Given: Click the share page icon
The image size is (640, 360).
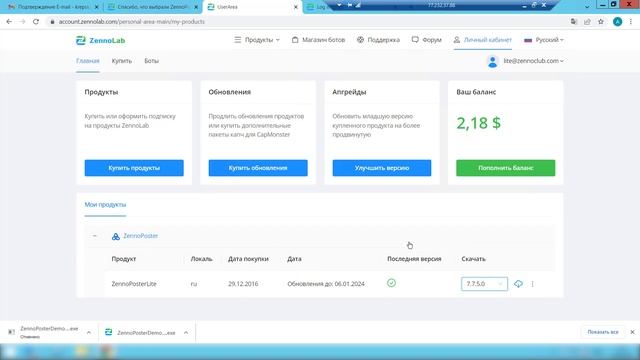Looking at the screenshot, I should 587,22.
